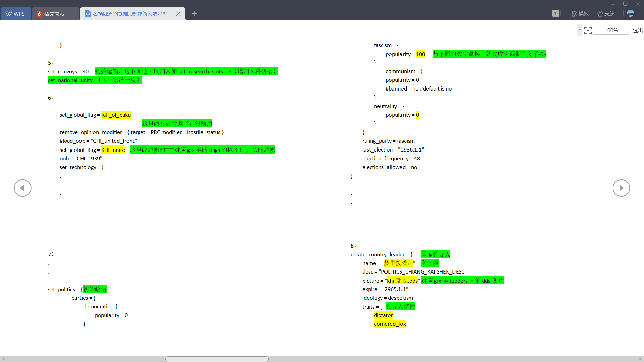Open a new tab with plus icon
644x362 pixels.
(194, 14)
